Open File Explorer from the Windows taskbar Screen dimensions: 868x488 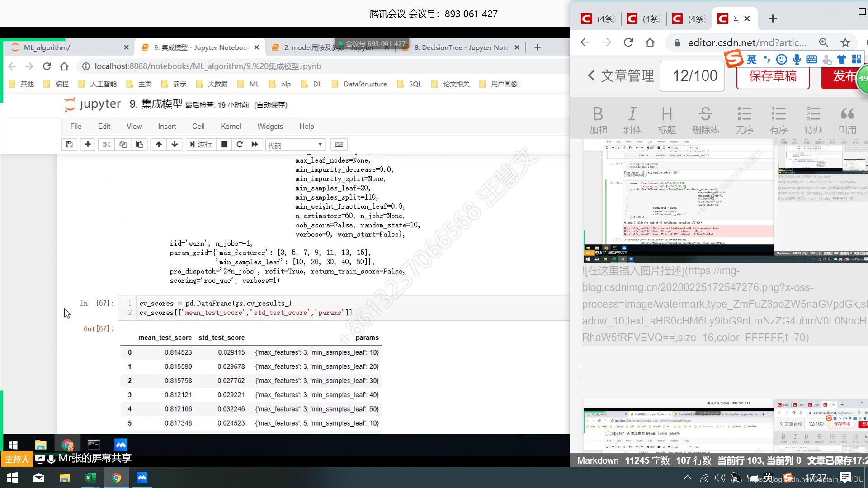tap(64, 478)
